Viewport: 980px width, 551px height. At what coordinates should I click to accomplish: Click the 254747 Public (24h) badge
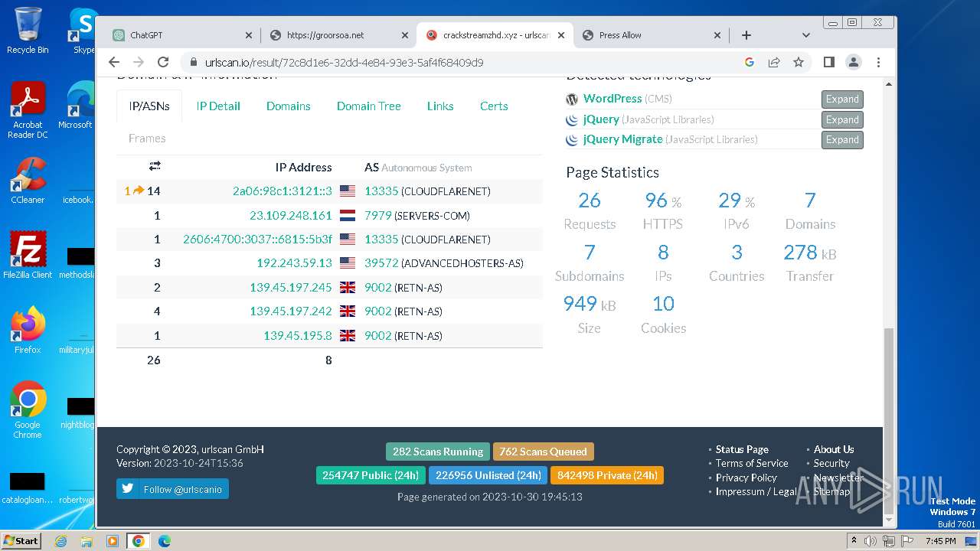click(371, 475)
